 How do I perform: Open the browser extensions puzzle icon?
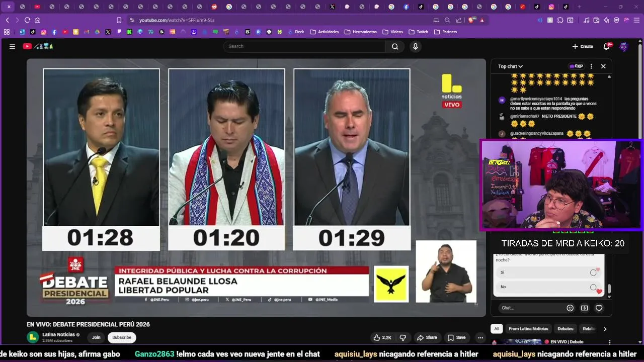(560, 20)
